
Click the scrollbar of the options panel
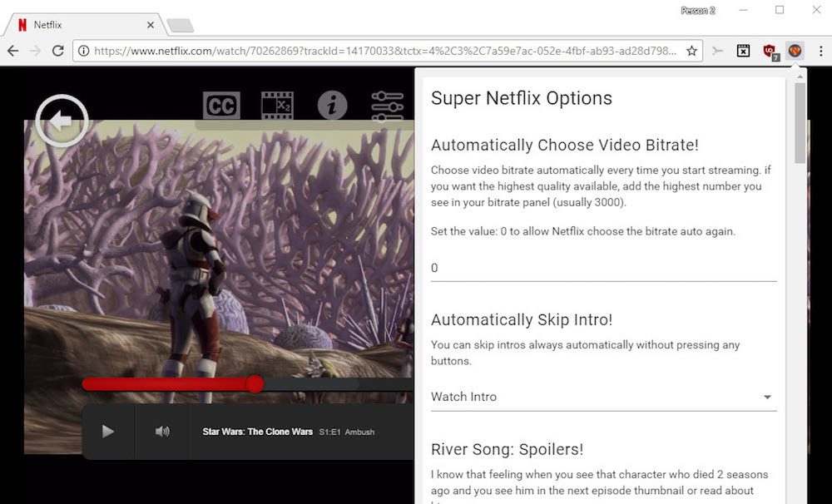pos(800,125)
